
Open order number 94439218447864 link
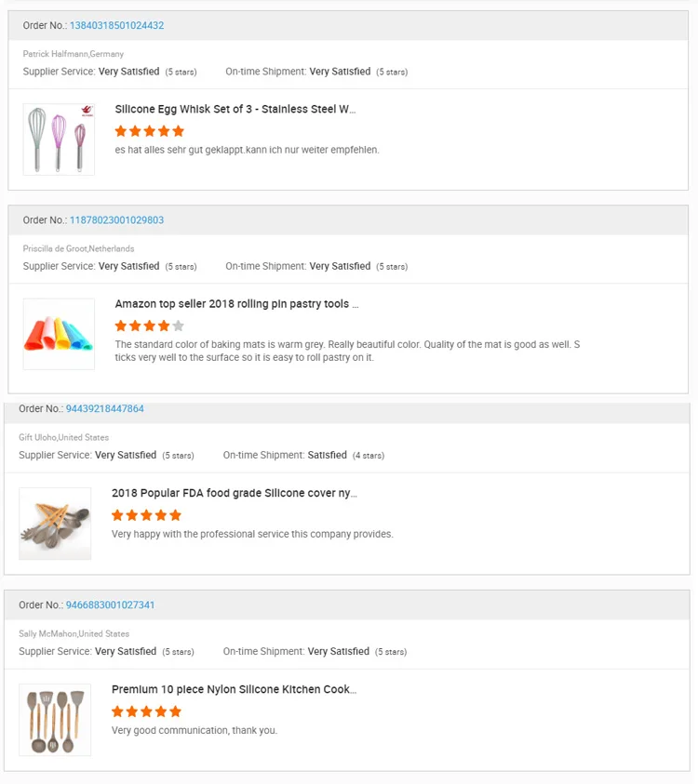(x=104, y=409)
